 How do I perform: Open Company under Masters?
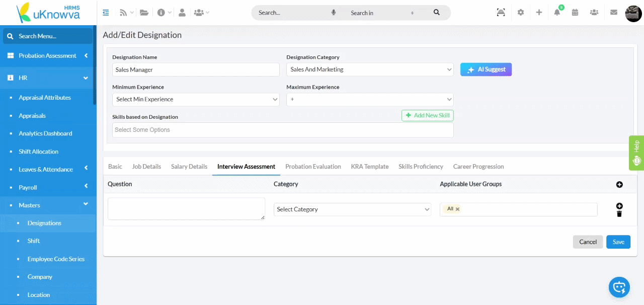[x=40, y=277]
